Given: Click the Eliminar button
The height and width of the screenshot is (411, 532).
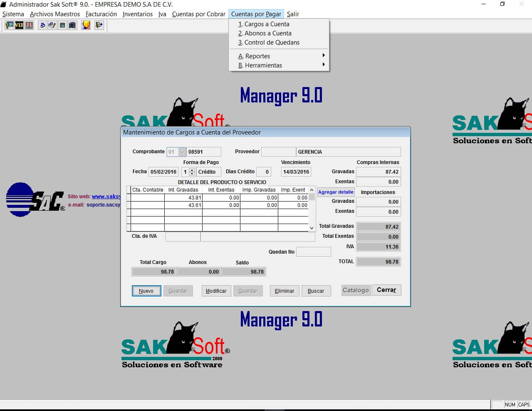Looking at the screenshot, I should click(x=285, y=291).
